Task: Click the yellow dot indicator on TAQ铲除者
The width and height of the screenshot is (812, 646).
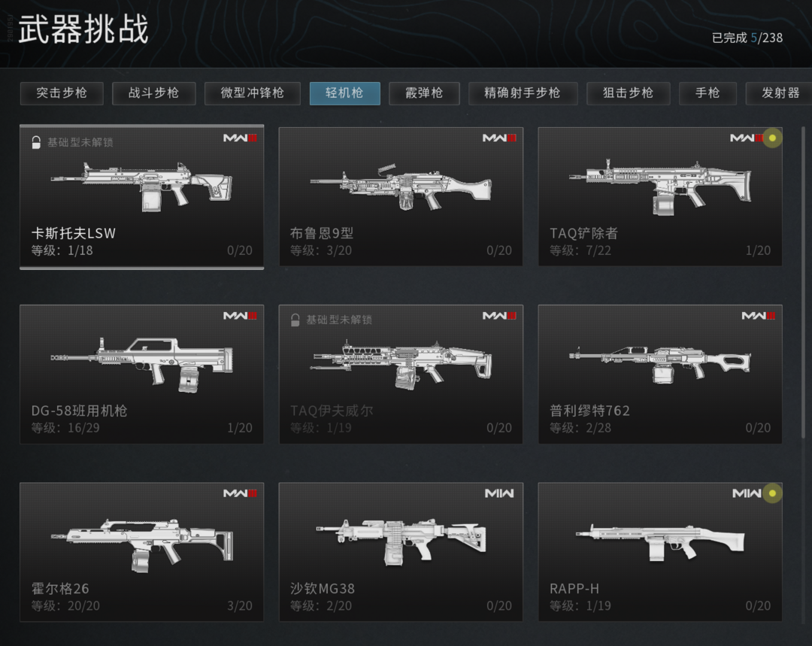Action: (x=772, y=138)
